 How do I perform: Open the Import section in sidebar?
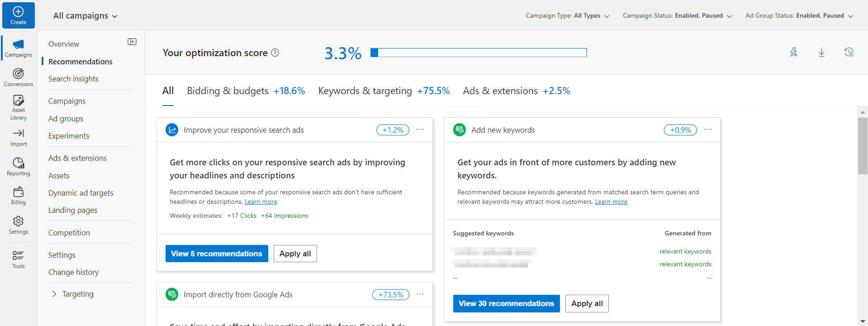click(x=18, y=137)
